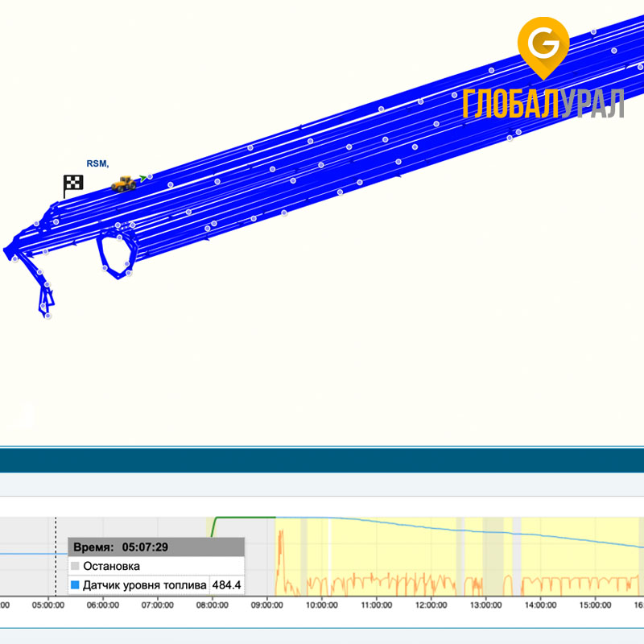Click the RSM vehicle label

click(97, 163)
